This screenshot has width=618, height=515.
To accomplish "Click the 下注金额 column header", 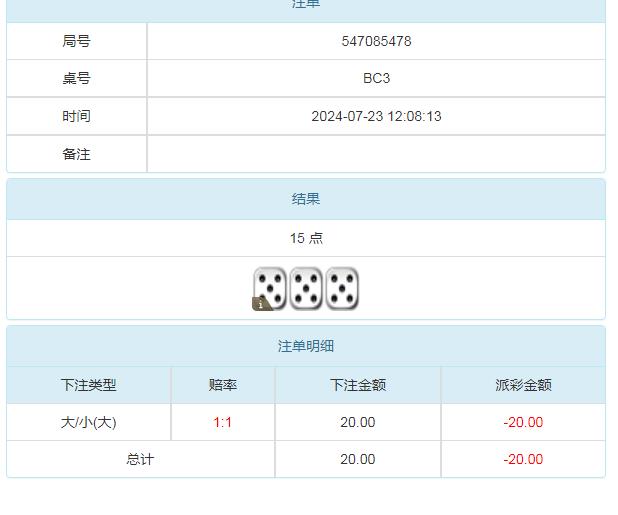I will pyautogui.click(x=358, y=385).
